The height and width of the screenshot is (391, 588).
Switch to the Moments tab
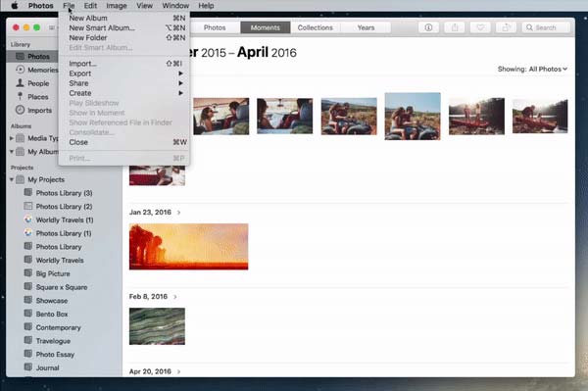[266, 27]
